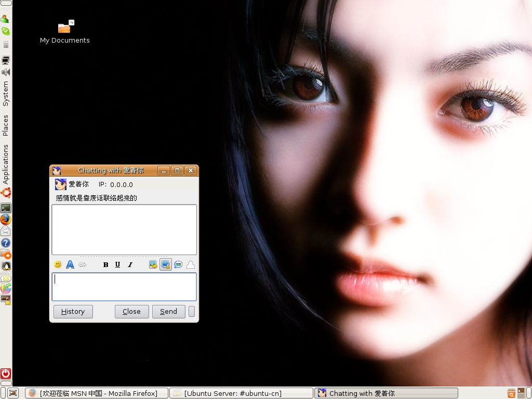This screenshot has width=532, height=399.
Task: Select Chatting with 爱着你 taskbar entry
Action: click(x=386, y=393)
